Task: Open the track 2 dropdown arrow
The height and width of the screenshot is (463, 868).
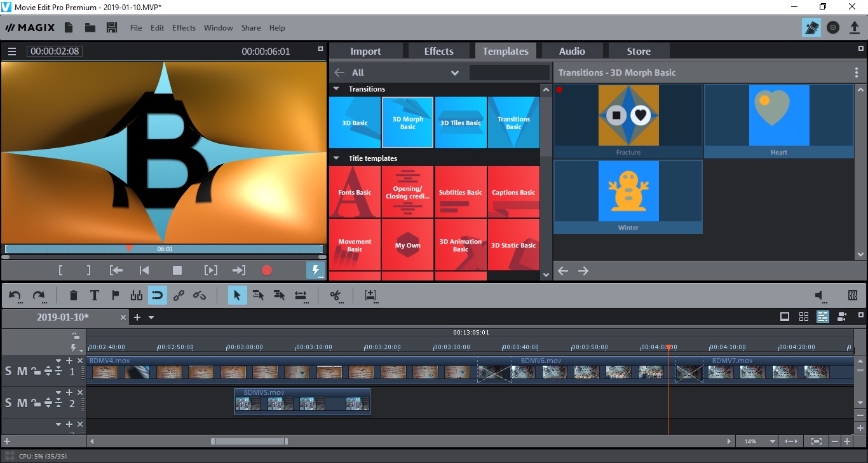Action: click(x=59, y=393)
